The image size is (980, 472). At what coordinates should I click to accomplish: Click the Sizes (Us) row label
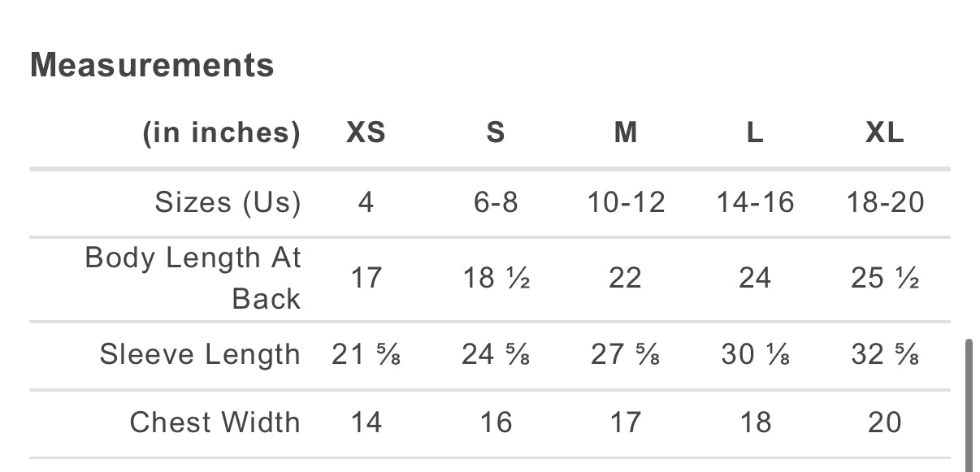click(x=228, y=202)
